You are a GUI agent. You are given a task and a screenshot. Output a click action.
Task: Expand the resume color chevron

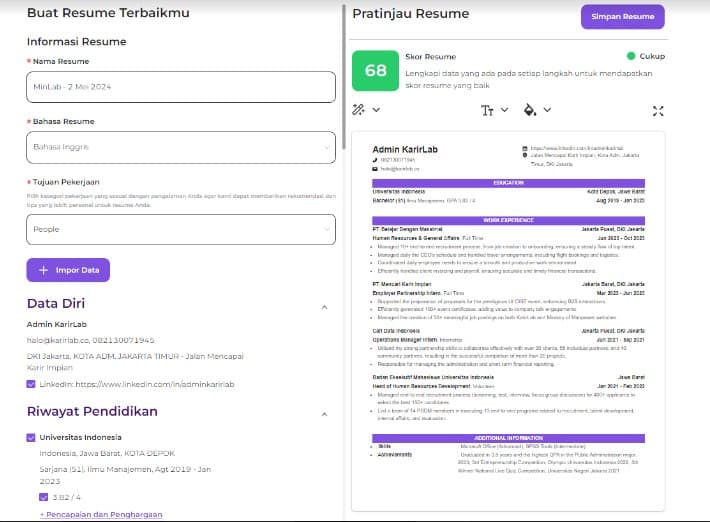(547, 110)
